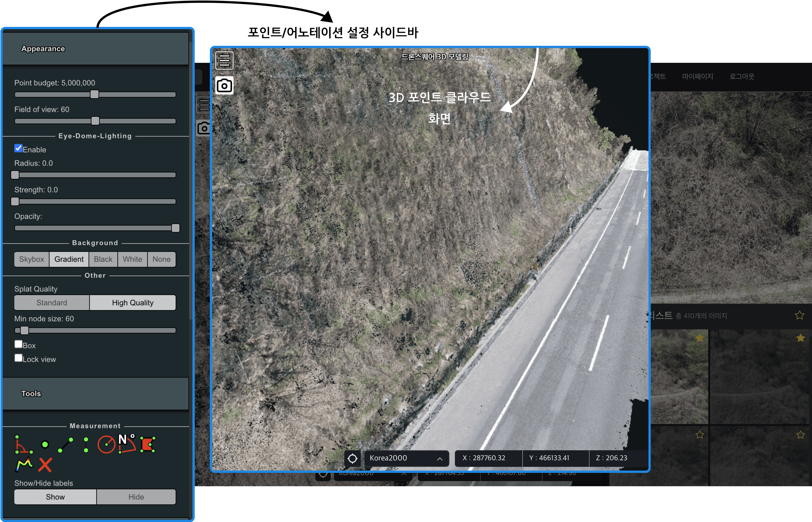Screen dimensions: 812x522
Task: Click the Y : 466133.41 coordinate field
Action: pos(556,458)
